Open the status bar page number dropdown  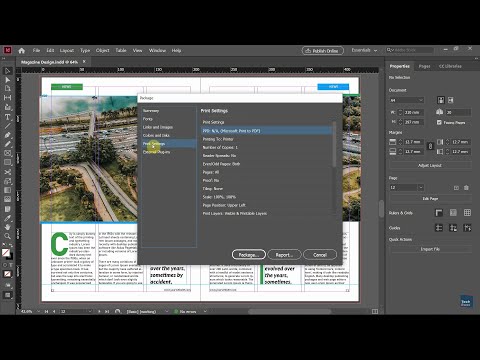point(90,311)
